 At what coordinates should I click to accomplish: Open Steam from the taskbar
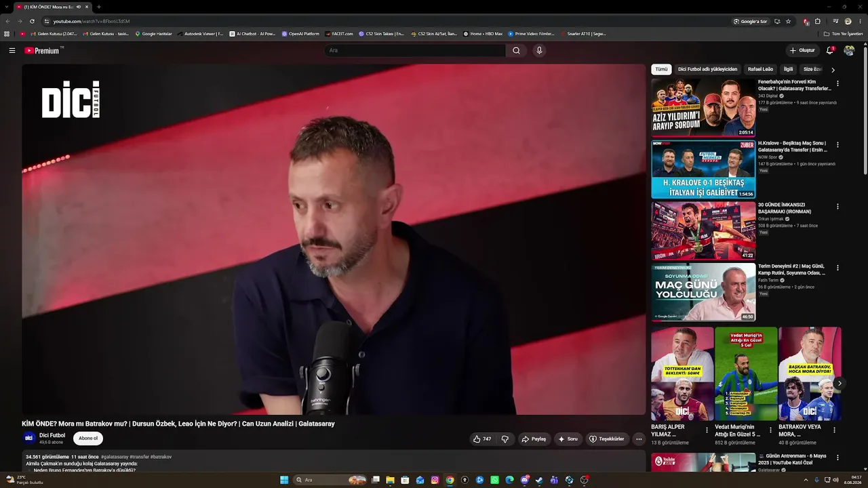pos(539,480)
